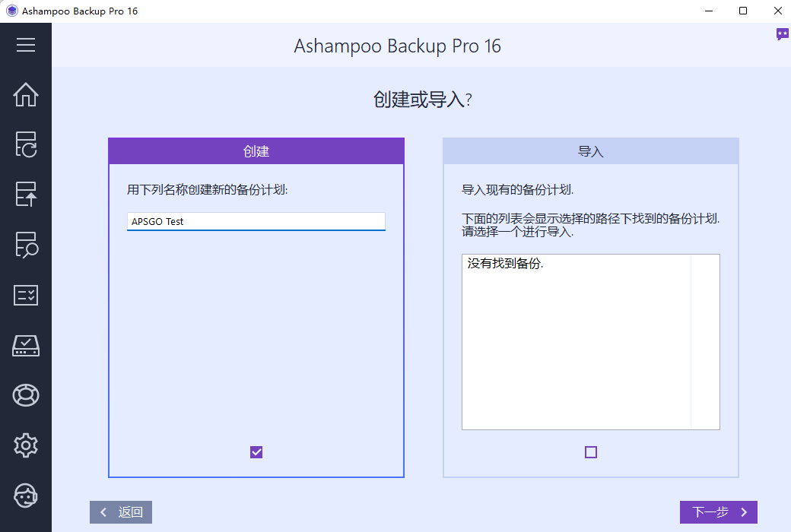Open the drive check icon

click(x=26, y=346)
